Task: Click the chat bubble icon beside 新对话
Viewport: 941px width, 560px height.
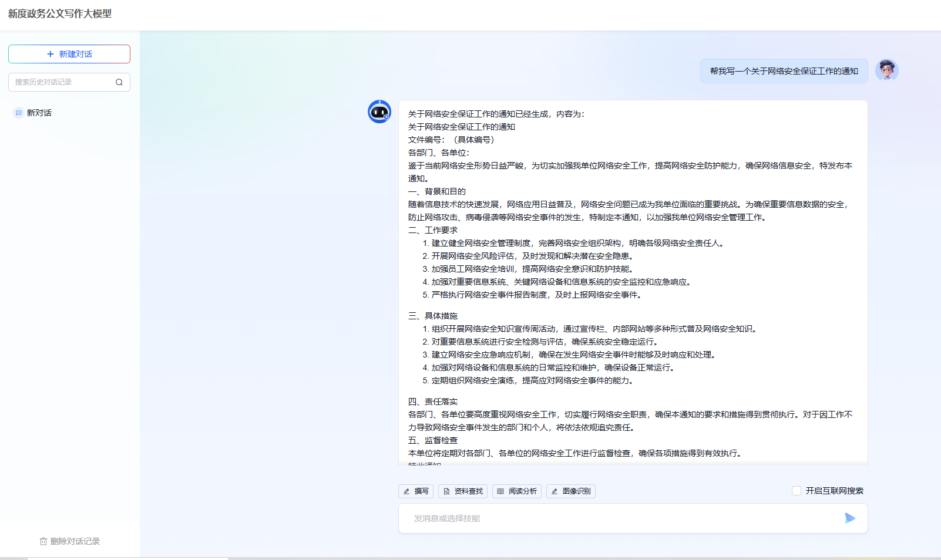Action: 18,113
